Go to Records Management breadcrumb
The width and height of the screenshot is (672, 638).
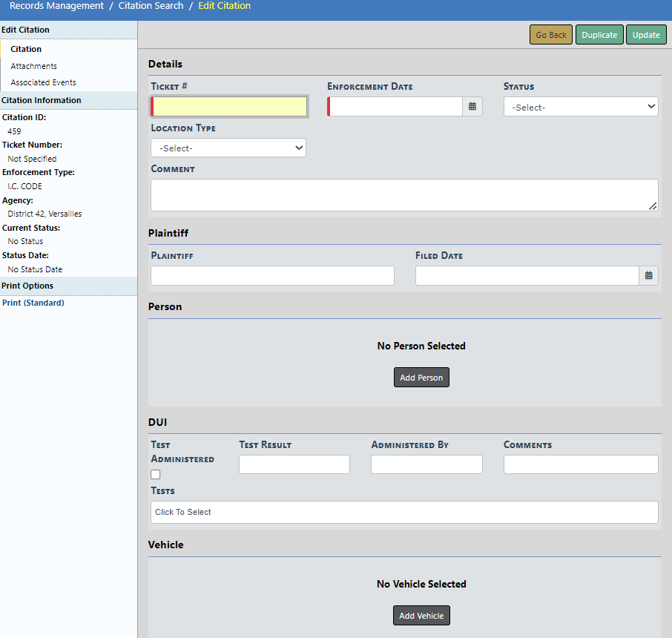pyautogui.click(x=56, y=6)
